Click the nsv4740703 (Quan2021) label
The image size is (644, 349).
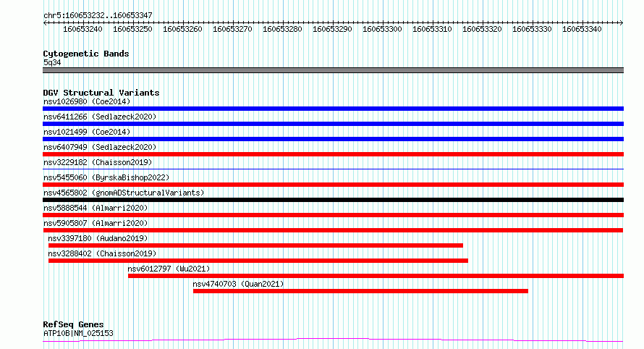(x=238, y=284)
